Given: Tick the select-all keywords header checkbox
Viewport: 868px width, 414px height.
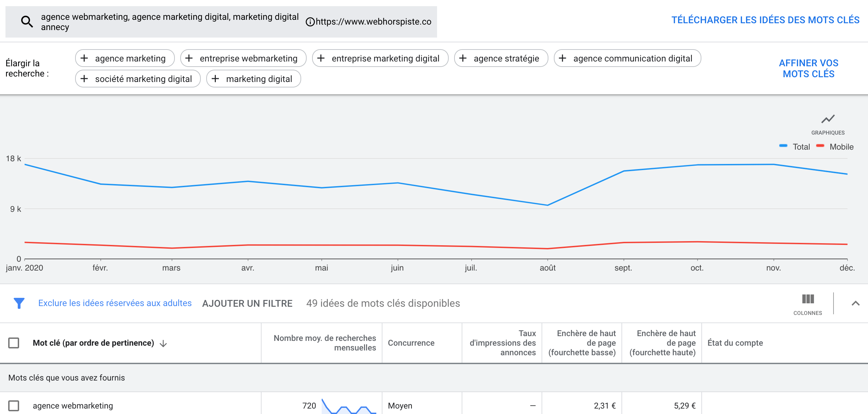Looking at the screenshot, I should click(x=14, y=343).
